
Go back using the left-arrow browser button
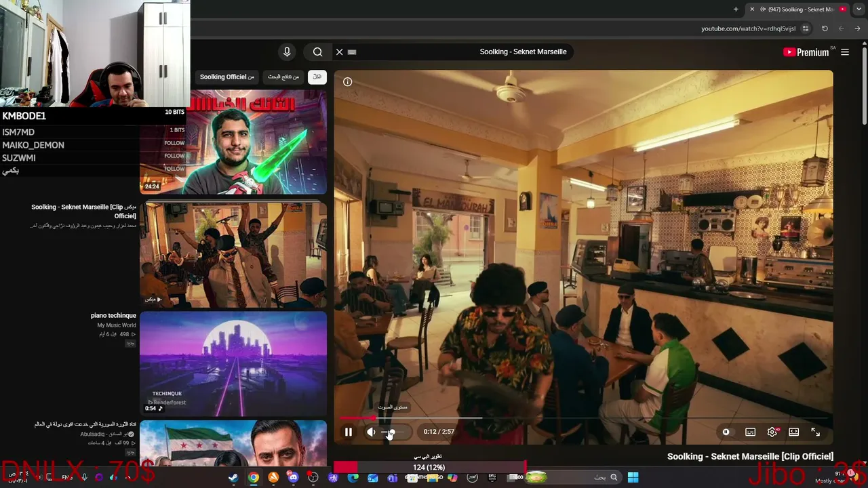(x=842, y=28)
